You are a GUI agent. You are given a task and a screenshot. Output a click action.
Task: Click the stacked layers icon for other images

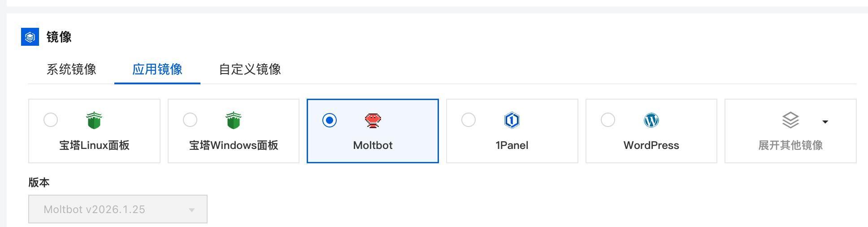click(x=790, y=120)
